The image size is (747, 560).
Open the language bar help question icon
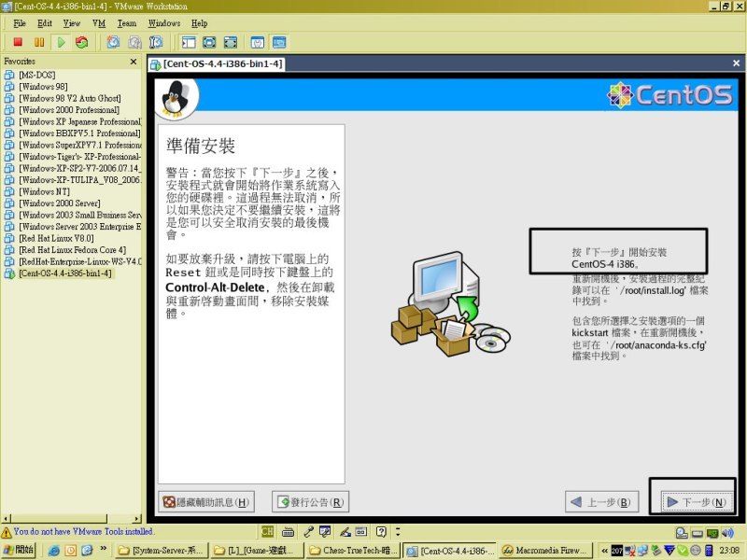tap(381, 531)
